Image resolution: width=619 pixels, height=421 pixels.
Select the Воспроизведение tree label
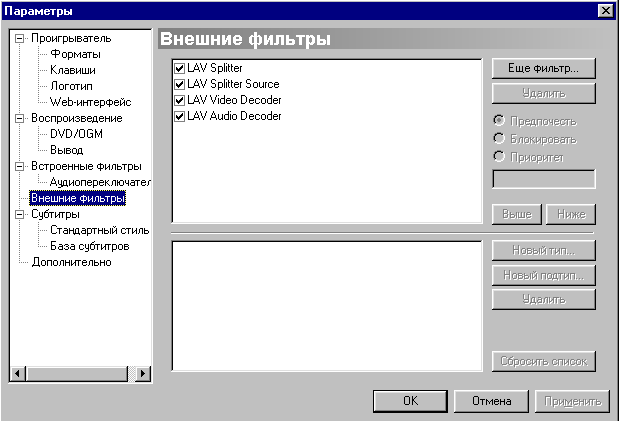pos(77,118)
